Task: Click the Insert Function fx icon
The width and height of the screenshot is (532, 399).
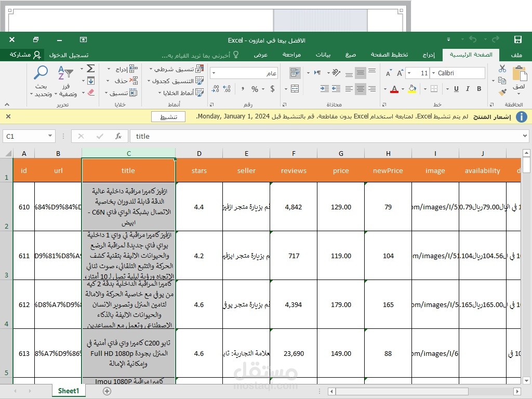Action: [x=118, y=136]
